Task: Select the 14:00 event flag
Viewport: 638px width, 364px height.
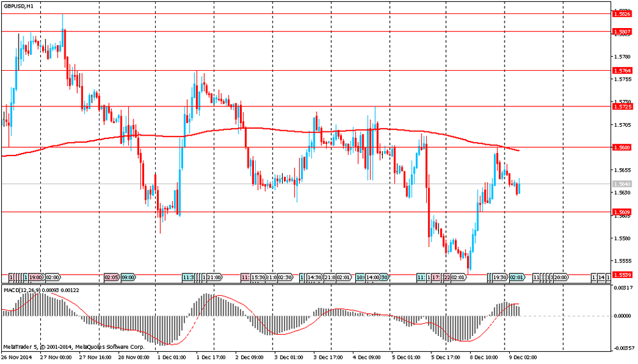Action: click(373, 278)
